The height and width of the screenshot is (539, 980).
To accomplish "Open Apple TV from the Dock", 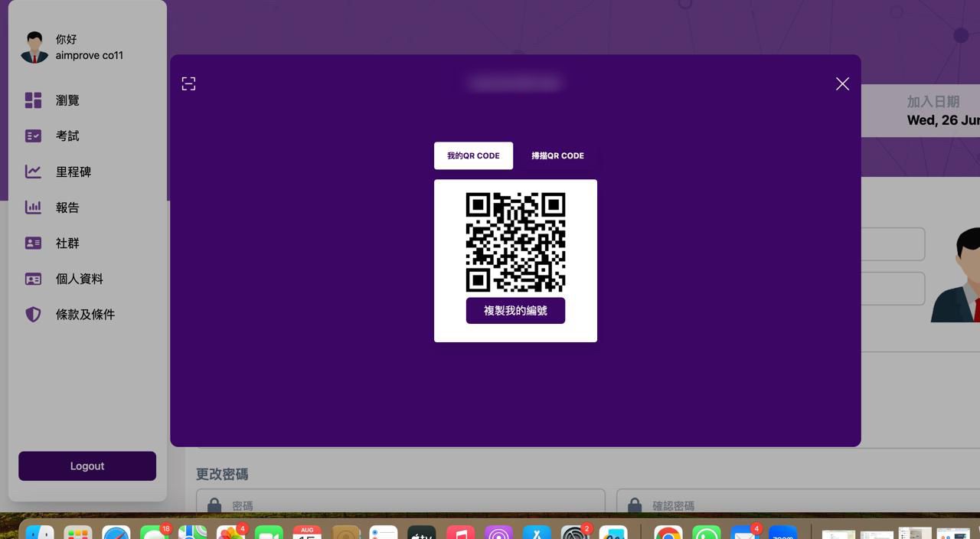I will [422, 533].
